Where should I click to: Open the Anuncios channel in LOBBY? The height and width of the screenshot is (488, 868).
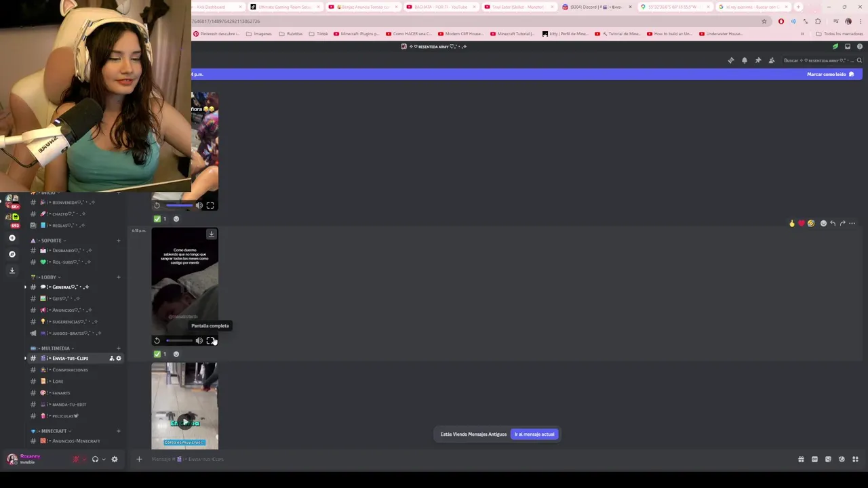[x=75, y=310]
